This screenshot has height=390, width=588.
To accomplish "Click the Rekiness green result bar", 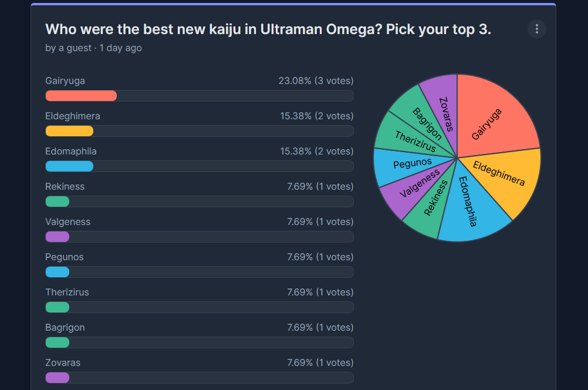I will pyautogui.click(x=58, y=201).
